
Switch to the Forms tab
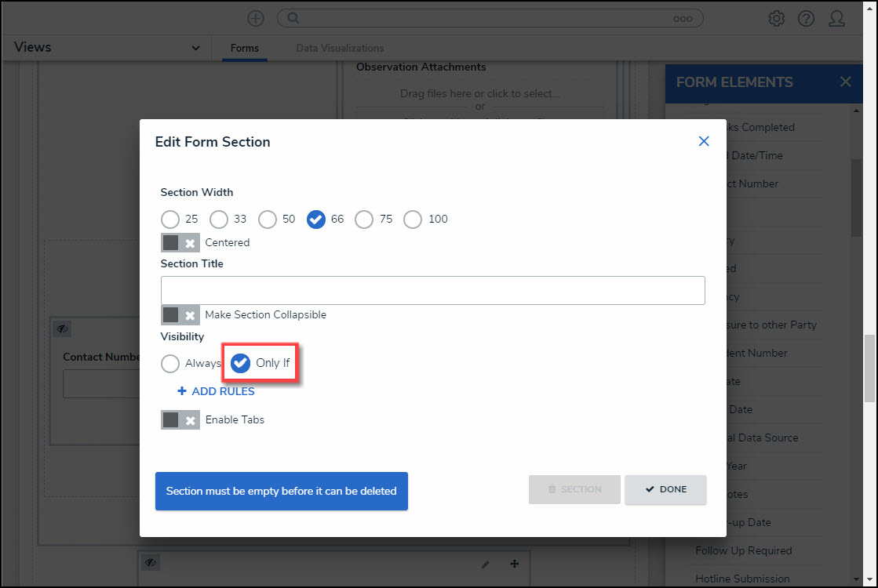coord(245,49)
